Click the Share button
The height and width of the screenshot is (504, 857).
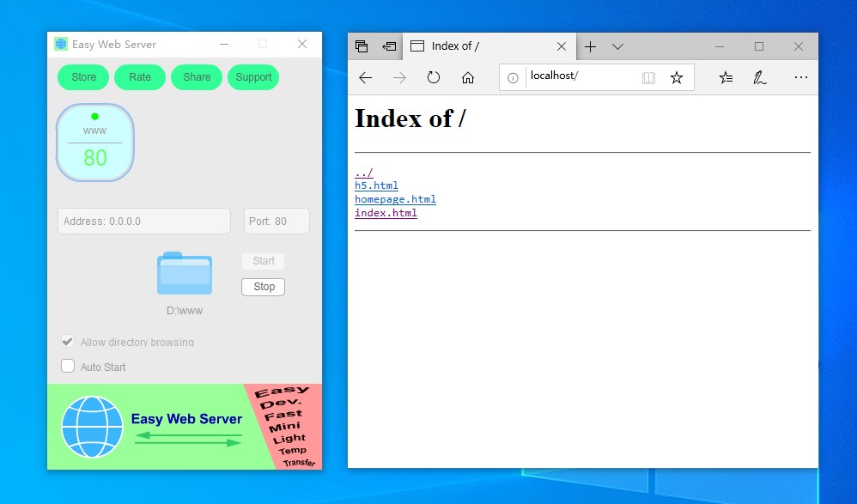[x=197, y=77]
